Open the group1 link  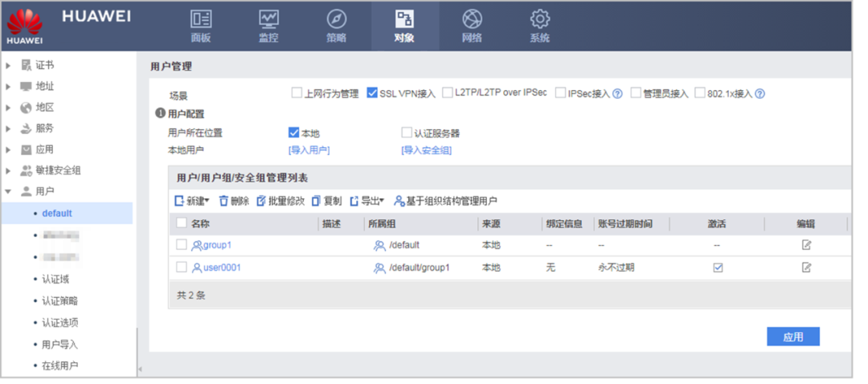(217, 245)
